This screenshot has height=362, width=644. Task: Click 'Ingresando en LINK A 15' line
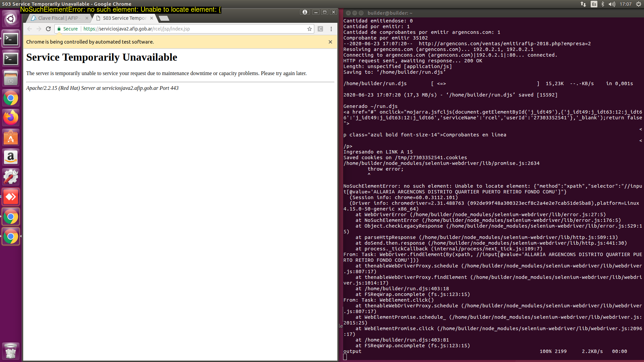(x=378, y=152)
